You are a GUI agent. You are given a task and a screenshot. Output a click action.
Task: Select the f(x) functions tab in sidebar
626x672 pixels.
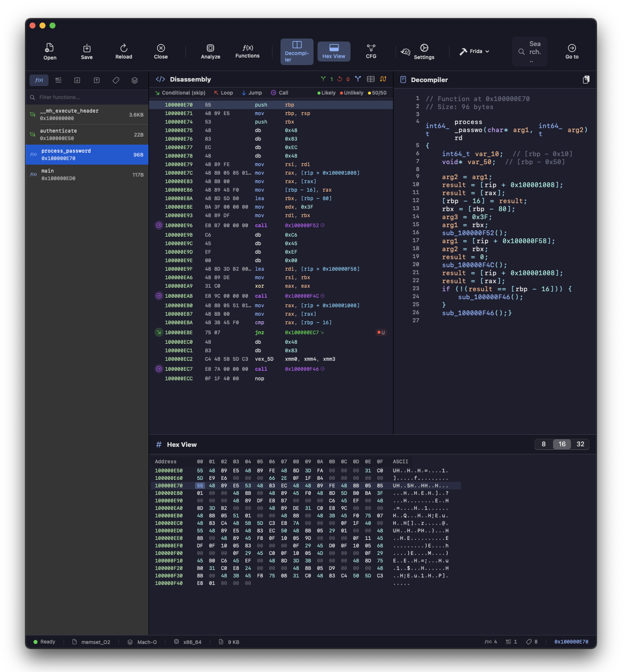tap(38, 80)
